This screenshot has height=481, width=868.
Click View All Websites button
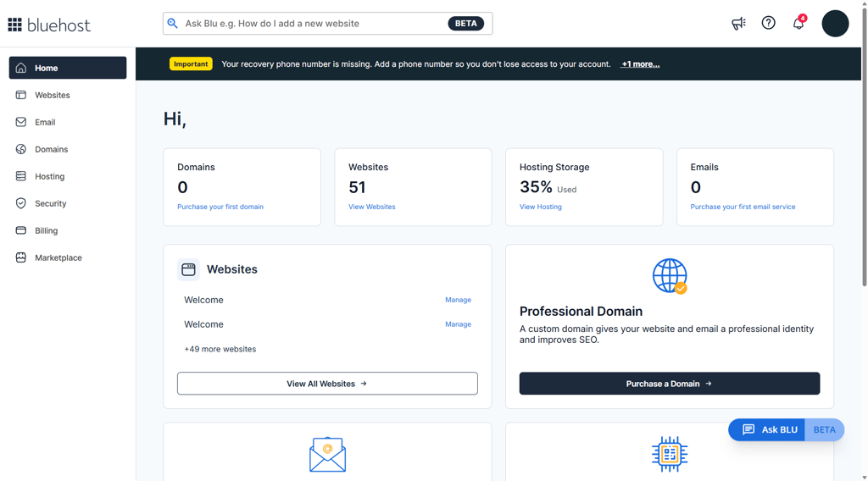click(327, 383)
